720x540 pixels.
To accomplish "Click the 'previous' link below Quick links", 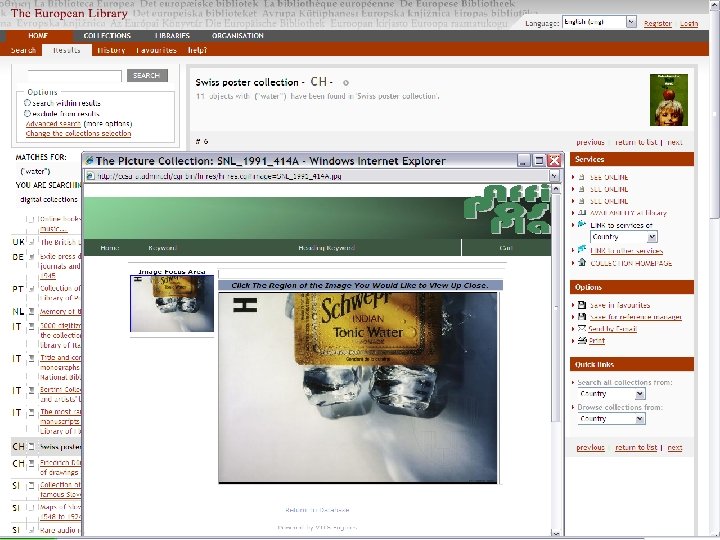I will pos(591,447).
